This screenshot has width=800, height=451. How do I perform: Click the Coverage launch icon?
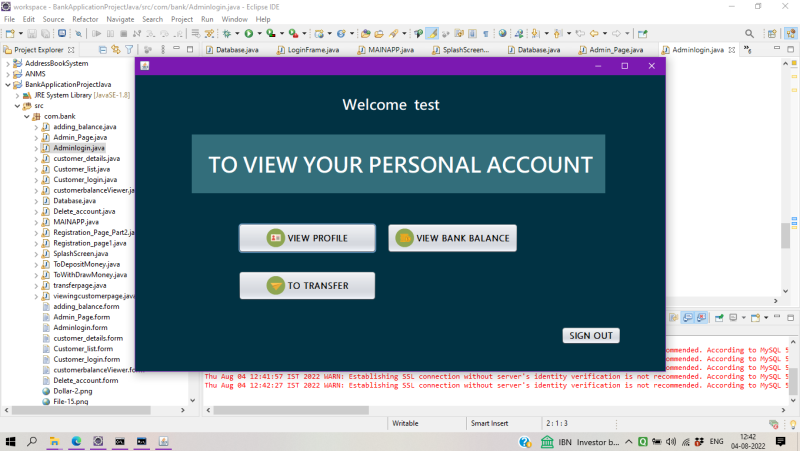(271, 34)
